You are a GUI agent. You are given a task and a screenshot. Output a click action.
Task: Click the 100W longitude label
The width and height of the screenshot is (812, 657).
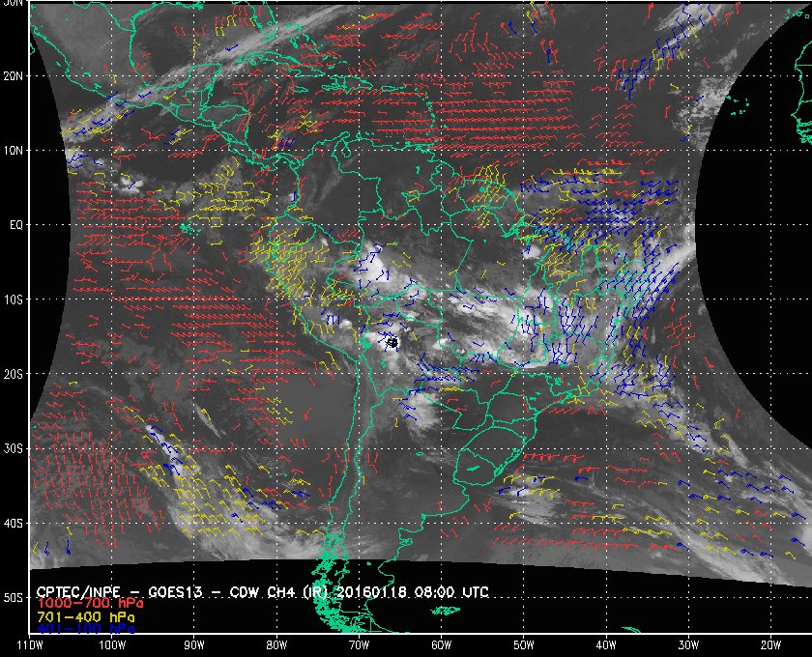pyautogui.click(x=112, y=645)
